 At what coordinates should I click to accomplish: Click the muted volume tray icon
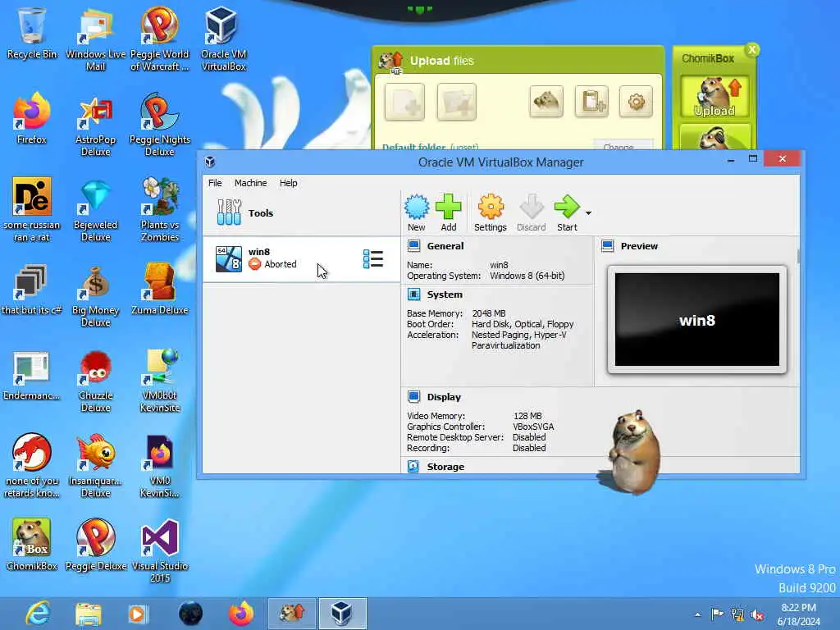tap(757, 614)
